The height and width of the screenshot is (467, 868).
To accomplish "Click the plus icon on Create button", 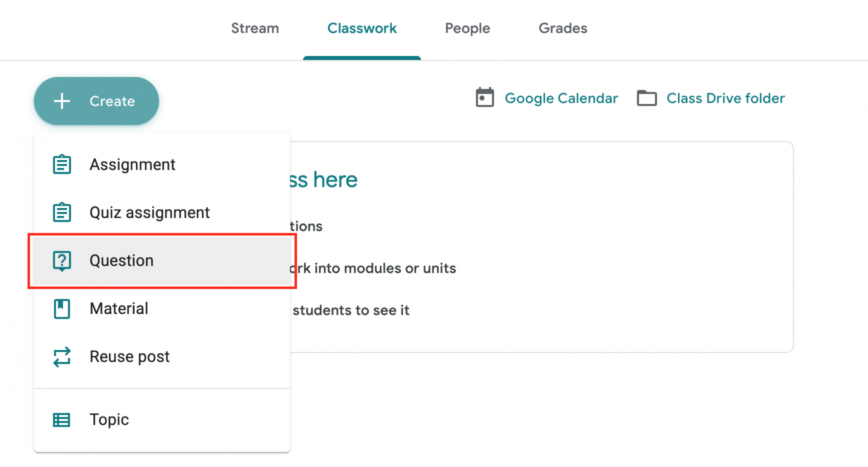I will [62, 101].
